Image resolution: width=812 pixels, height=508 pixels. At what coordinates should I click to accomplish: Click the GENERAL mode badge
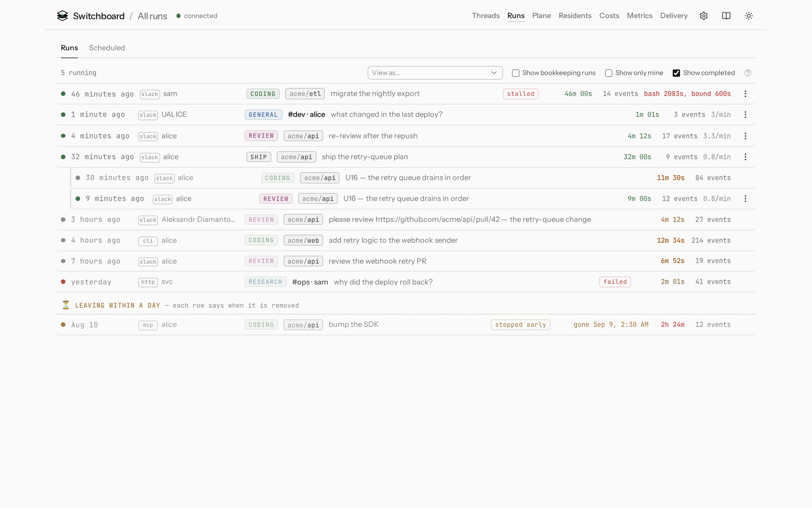(263, 115)
